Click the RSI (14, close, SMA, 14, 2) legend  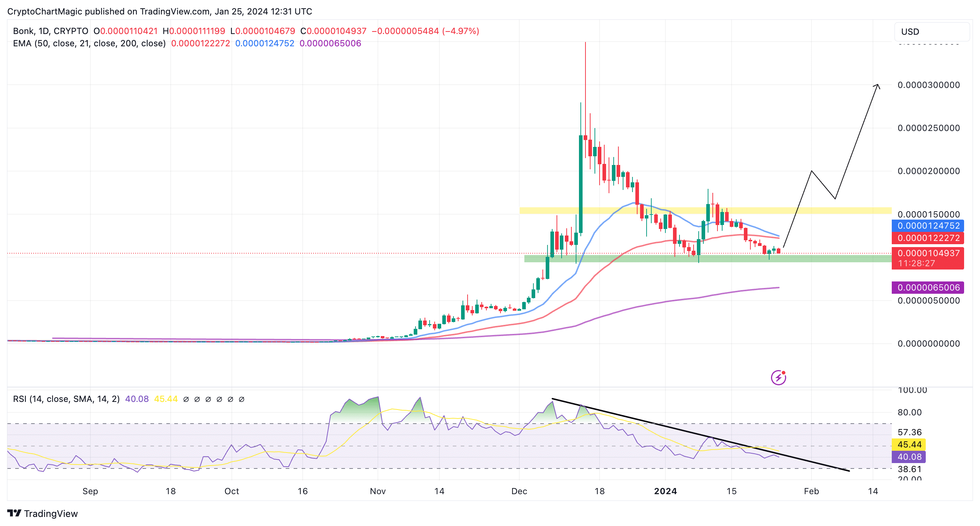[66, 399]
